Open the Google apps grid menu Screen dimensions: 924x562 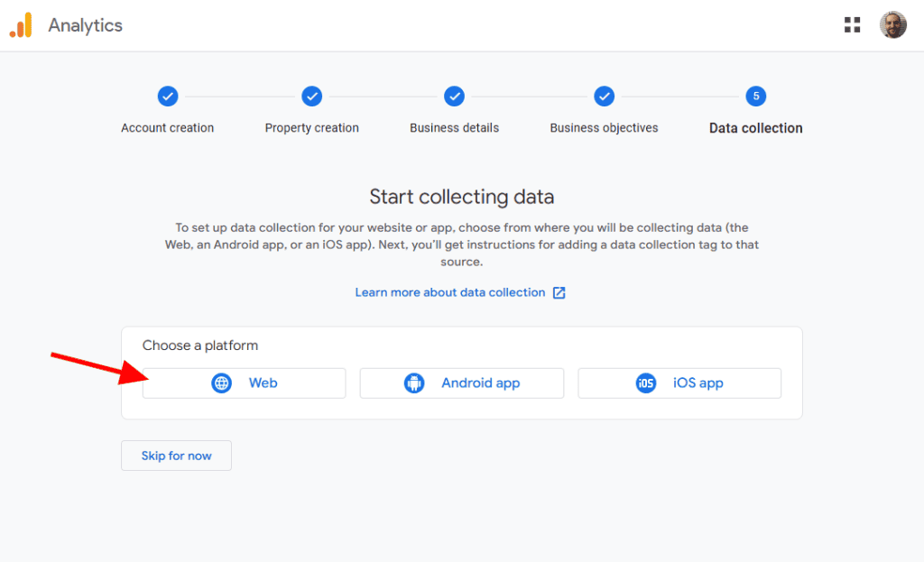pyautogui.click(x=852, y=25)
